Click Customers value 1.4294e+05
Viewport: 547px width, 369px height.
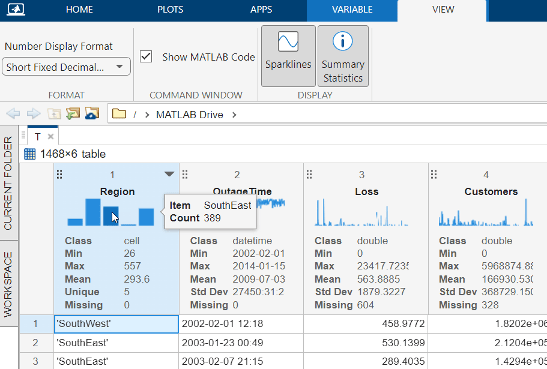pyautogui.click(x=488, y=361)
